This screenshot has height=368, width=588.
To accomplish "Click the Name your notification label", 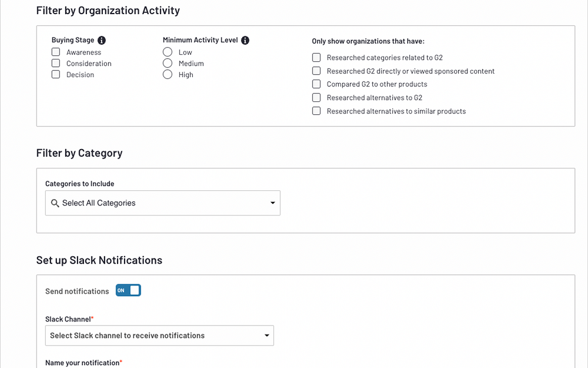I will pos(83,363).
